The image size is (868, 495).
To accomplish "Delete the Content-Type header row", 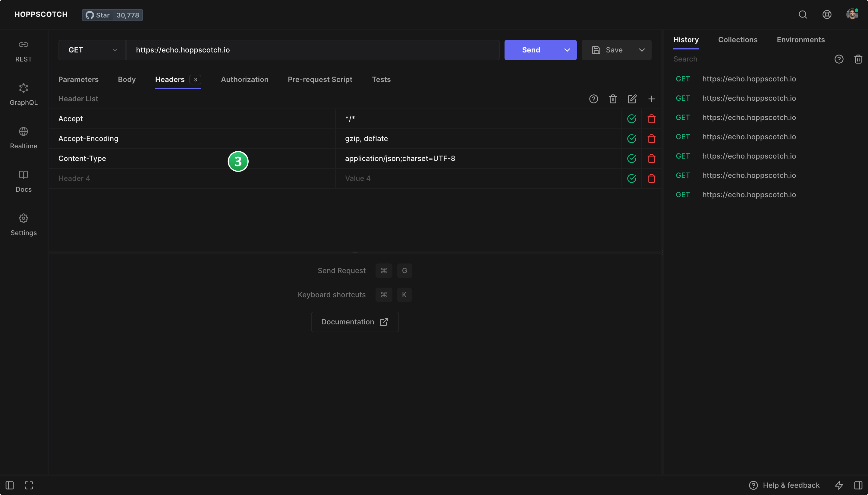I will [651, 159].
